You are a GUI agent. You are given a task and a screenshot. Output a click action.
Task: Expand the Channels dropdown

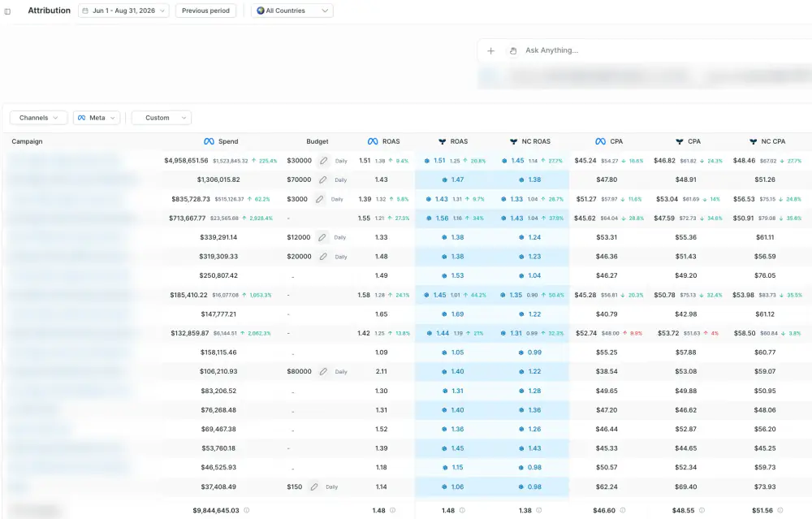(x=38, y=118)
